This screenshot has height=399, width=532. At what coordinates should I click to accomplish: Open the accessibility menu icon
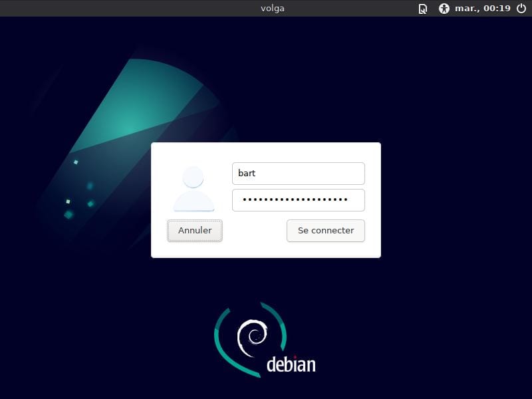pyautogui.click(x=444, y=9)
